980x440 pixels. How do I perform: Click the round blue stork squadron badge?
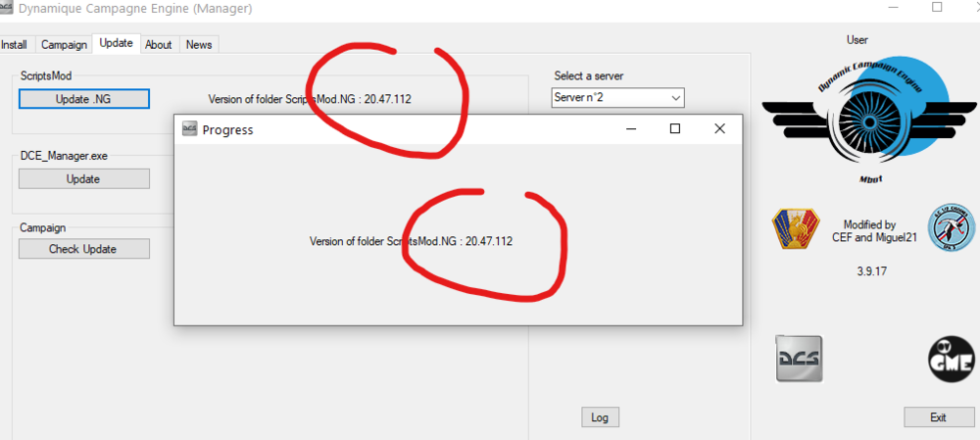pos(950,228)
